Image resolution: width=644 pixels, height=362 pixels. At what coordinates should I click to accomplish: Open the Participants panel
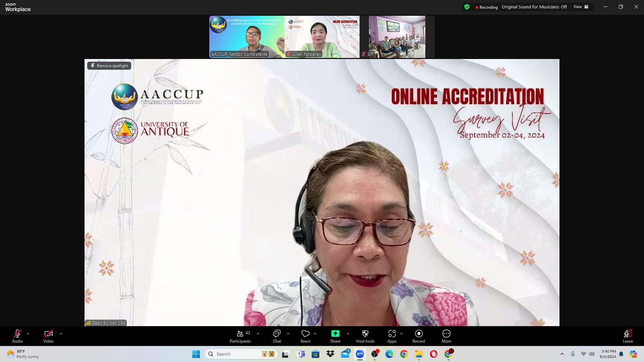click(x=240, y=336)
